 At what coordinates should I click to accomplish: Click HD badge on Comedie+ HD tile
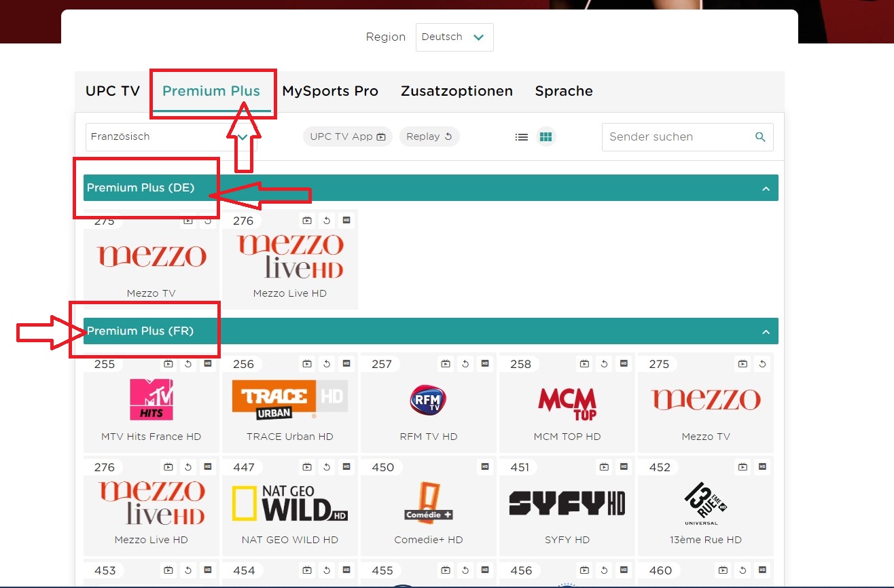point(485,467)
